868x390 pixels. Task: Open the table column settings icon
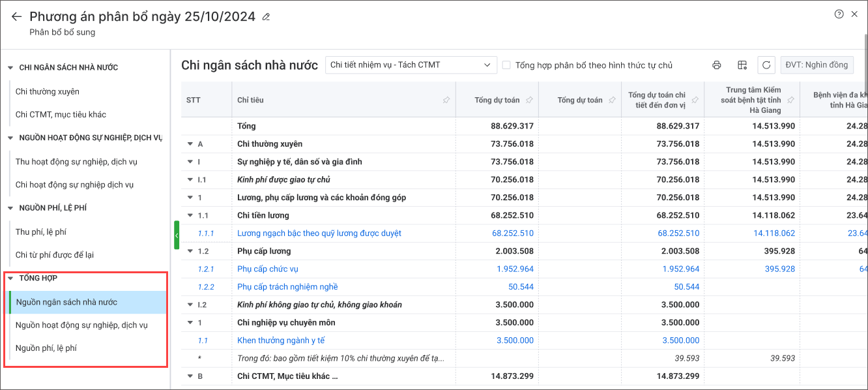[742, 65]
